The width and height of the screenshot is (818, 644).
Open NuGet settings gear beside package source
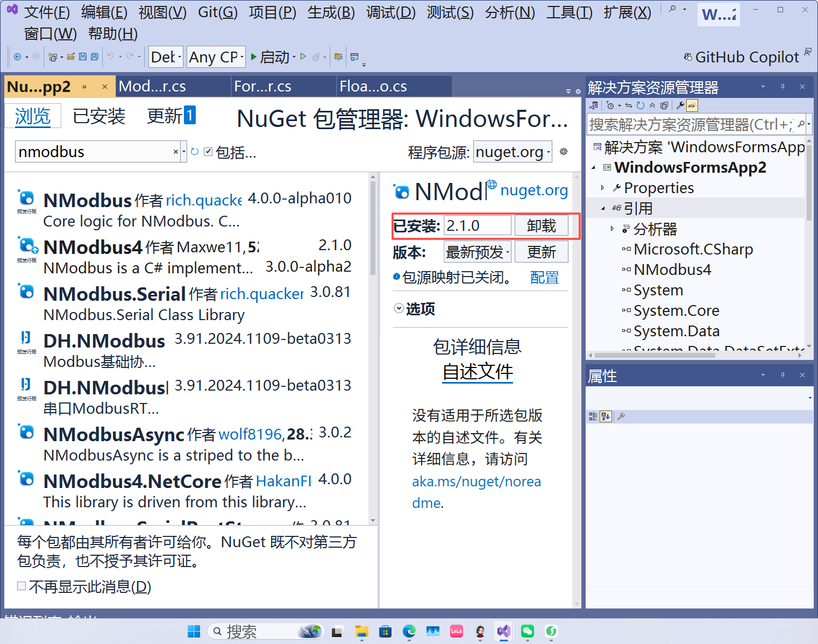point(564,152)
